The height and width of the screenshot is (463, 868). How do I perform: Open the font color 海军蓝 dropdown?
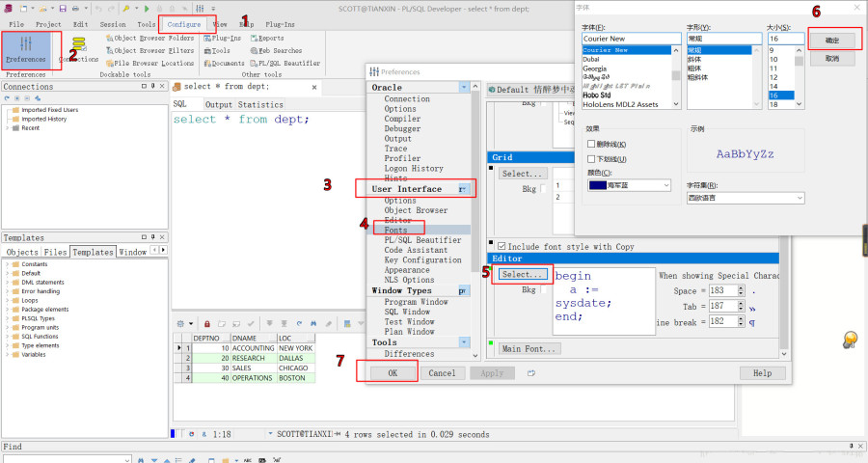click(x=666, y=185)
